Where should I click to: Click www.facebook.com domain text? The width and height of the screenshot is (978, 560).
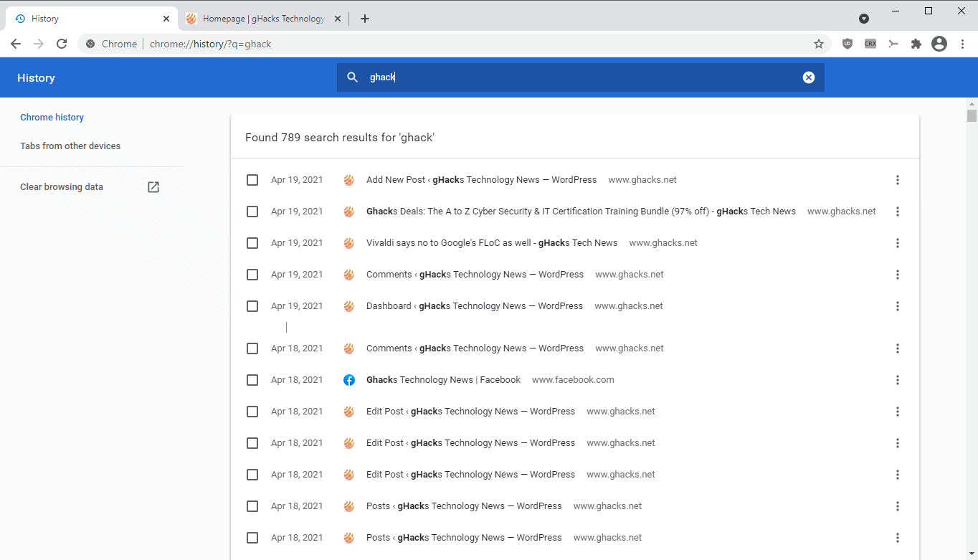click(573, 380)
